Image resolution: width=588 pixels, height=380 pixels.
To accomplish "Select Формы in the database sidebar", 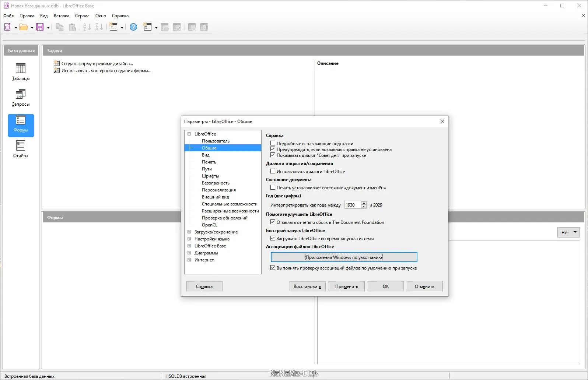I will tap(21, 125).
